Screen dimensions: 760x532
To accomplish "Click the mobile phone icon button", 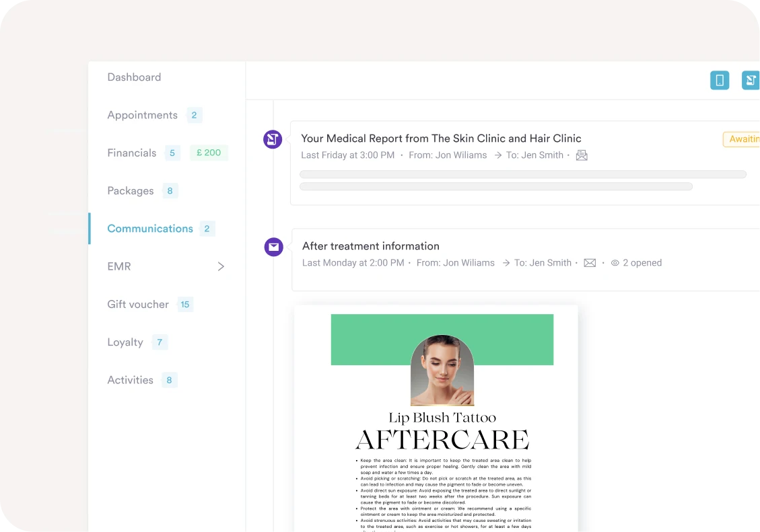I will pyautogui.click(x=720, y=81).
